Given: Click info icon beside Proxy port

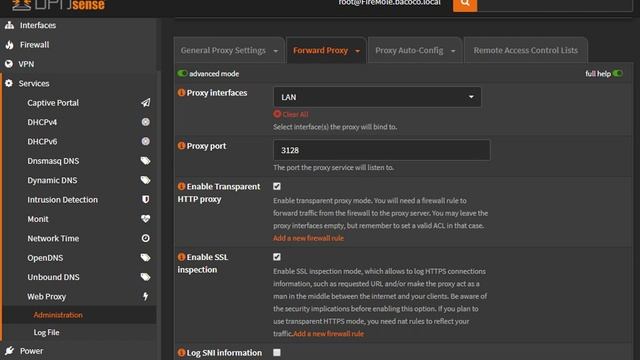Looking at the screenshot, I should (x=182, y=146).
